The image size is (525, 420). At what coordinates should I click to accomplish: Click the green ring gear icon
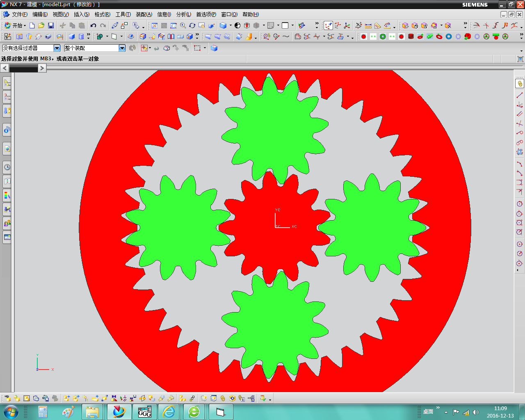(x=383, y=37)
